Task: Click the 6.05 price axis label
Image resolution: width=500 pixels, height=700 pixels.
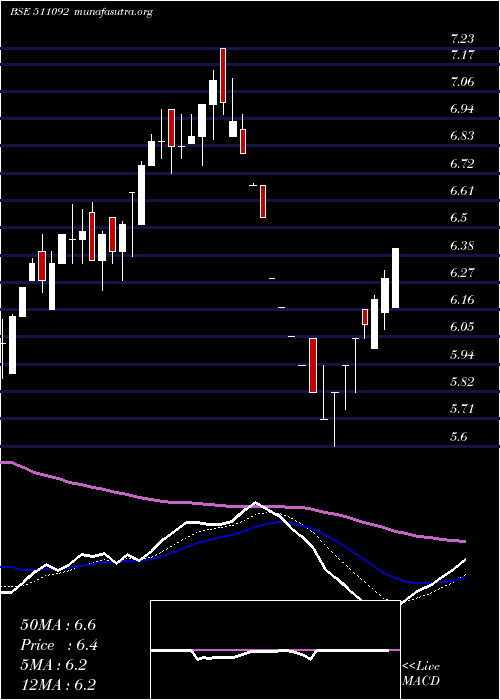Action: pyautogui.click(x=462, y=327)
